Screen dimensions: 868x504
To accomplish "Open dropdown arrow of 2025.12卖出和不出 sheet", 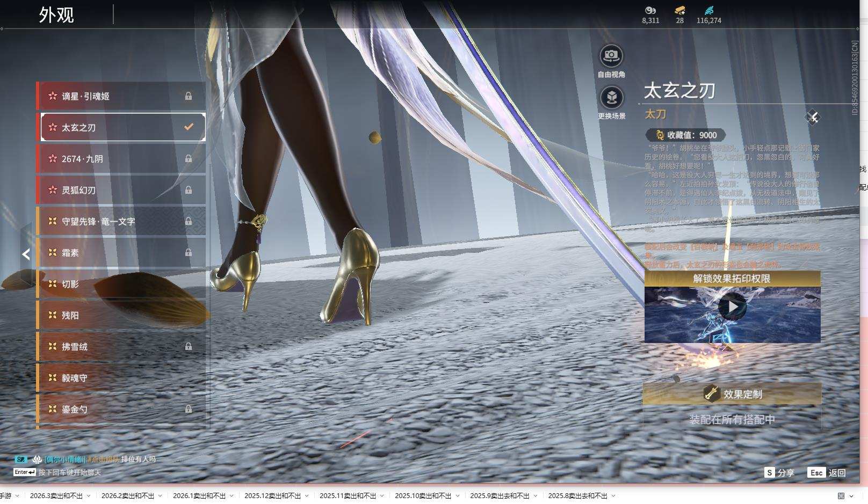I will tap(307, 496).
